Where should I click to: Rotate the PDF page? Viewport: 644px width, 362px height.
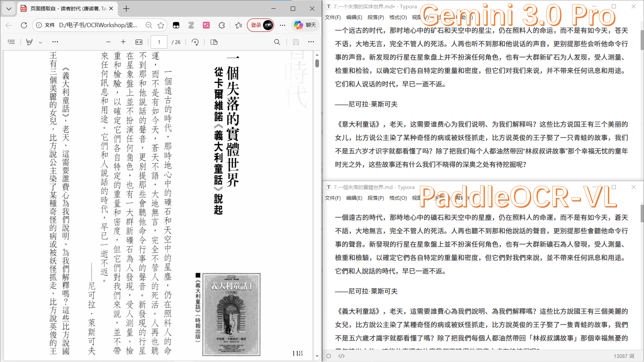[x=195, y=42]
